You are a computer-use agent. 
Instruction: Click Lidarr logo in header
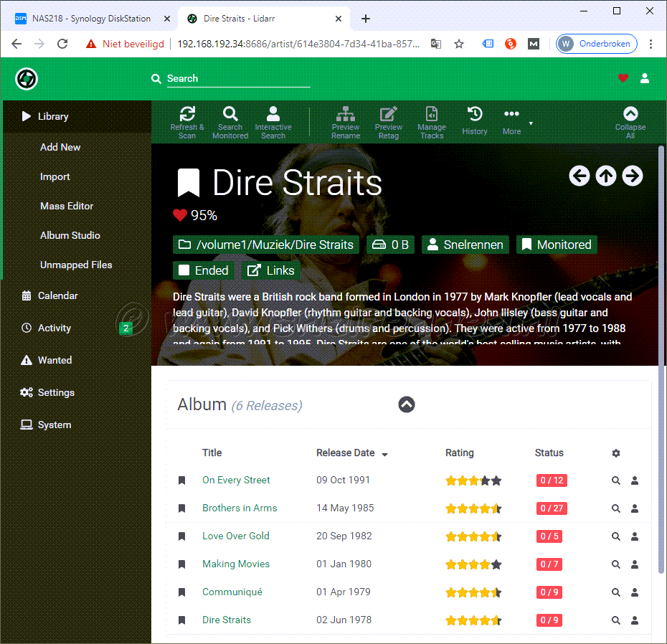tap(27, 79)
